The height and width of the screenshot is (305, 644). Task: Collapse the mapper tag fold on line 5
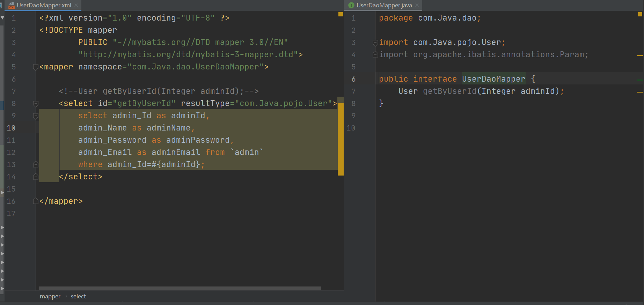[x=36, y=67]
